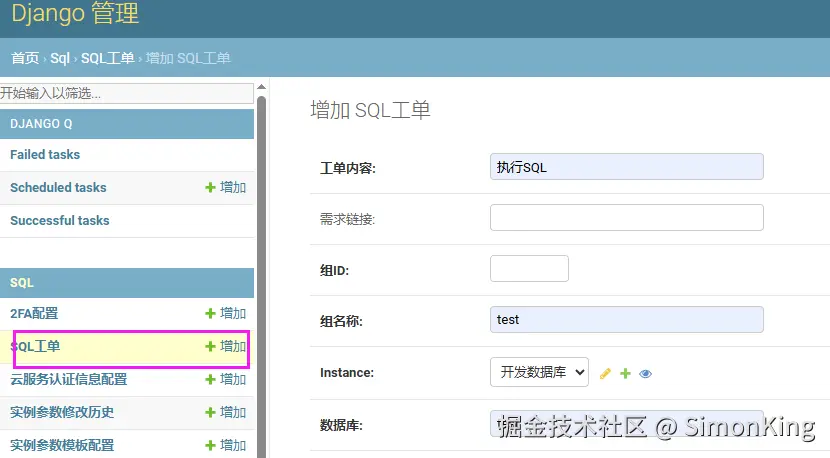Image resolution: width=830 pixels, height=458 pixels.
Task: Click the 组ID input field
Action: click(x=529, y=268)
